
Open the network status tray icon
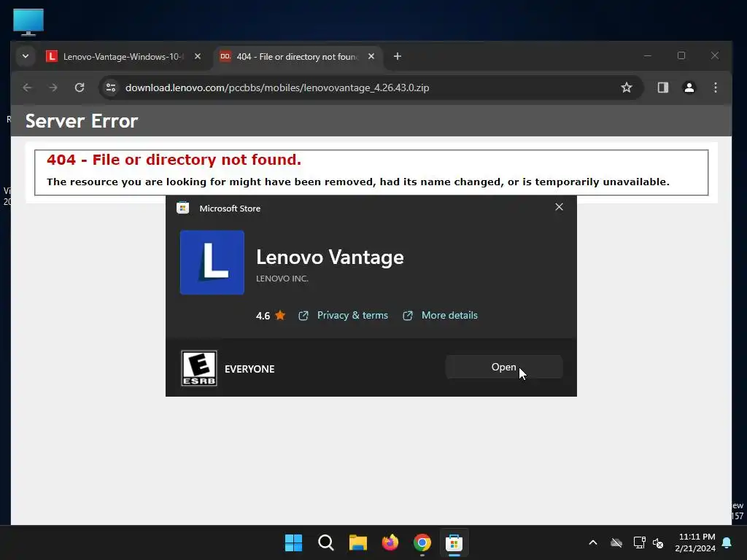pyautogui.click(x=639, y=542)
